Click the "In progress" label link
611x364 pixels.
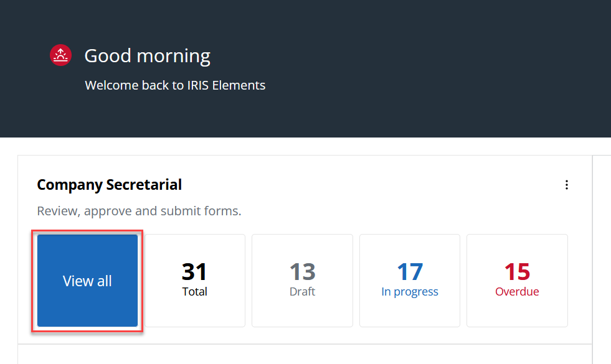point(410,291)
